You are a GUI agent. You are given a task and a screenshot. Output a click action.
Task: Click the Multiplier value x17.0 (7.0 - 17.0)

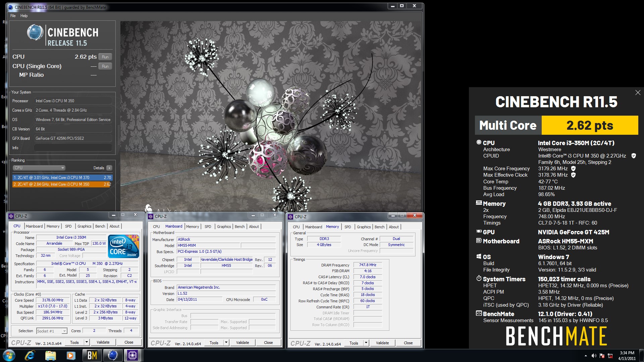tap(53, 306)
